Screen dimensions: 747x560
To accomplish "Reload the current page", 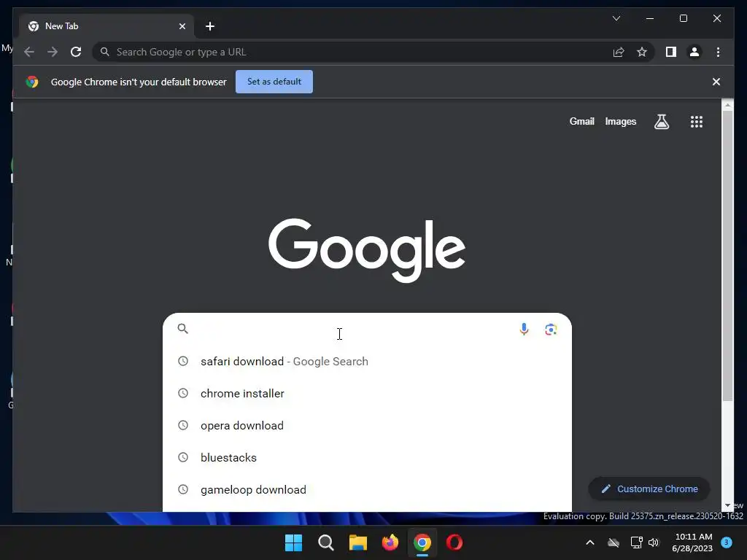I will (x=76, y=52).
